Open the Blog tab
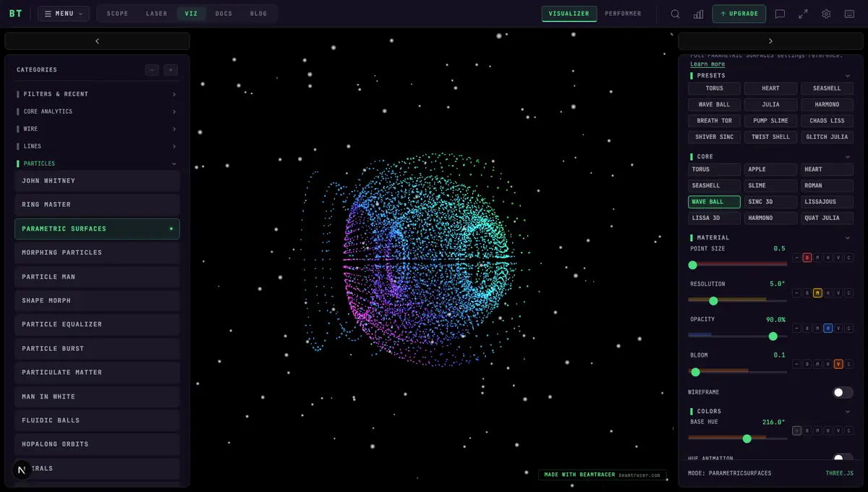This screenshot has width=868, height=492. coord(258,14)
